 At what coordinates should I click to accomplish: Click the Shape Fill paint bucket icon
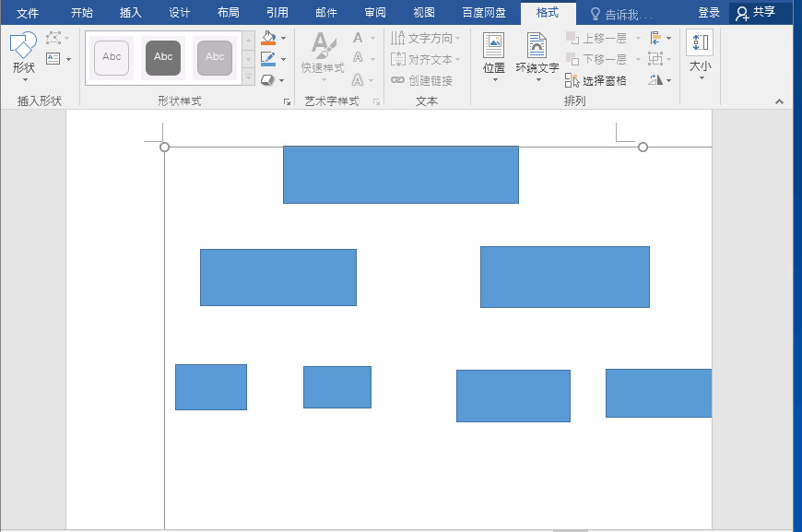268,38
